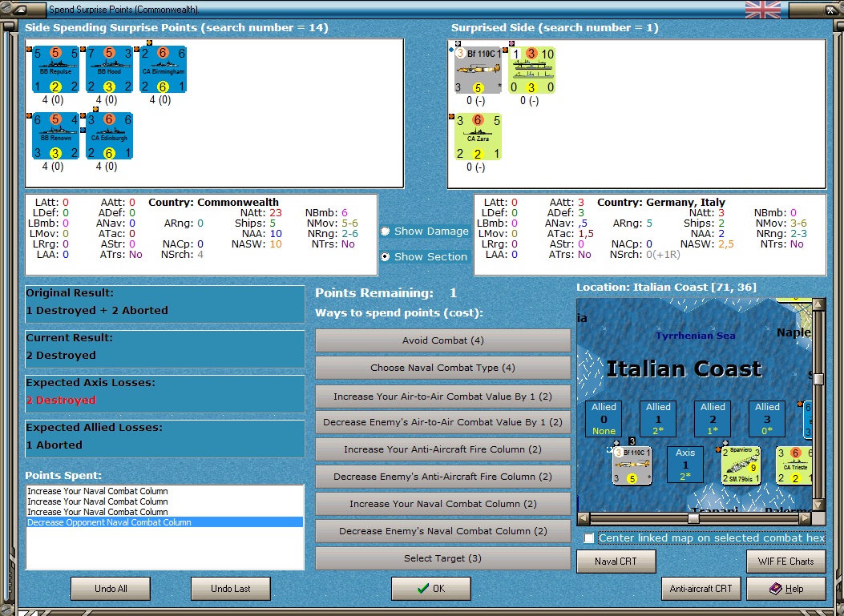
Task: Click the Original Result panel text
Action: (x=97, y=311)
